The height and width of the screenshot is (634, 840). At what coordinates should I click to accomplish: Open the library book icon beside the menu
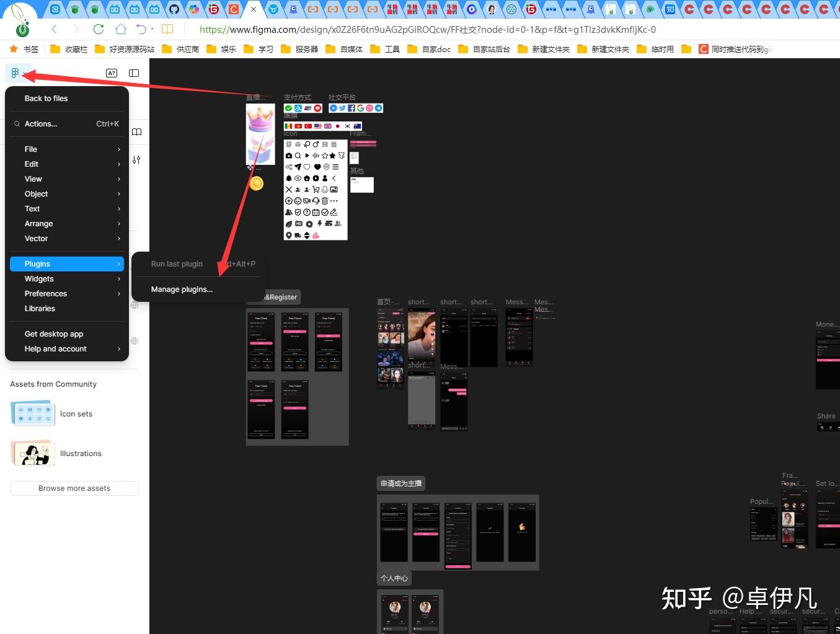click(x=137, y=132)
